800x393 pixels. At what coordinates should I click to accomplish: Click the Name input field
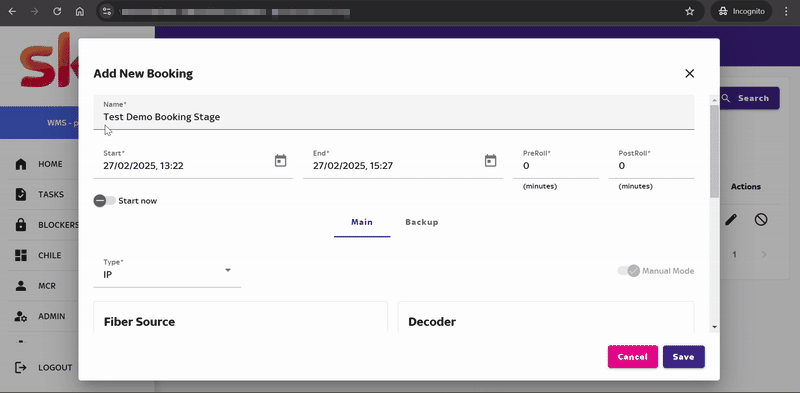click(x=394, y=112)
